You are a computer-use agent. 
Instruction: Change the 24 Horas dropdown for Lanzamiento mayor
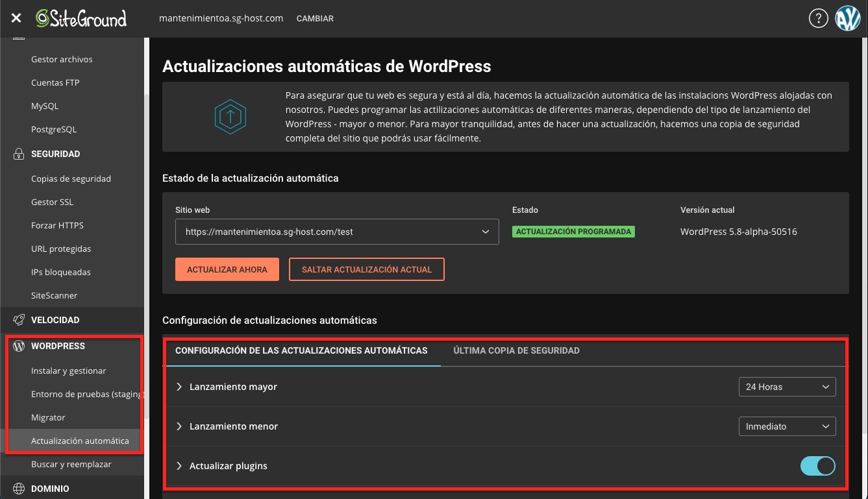(787, 387)
